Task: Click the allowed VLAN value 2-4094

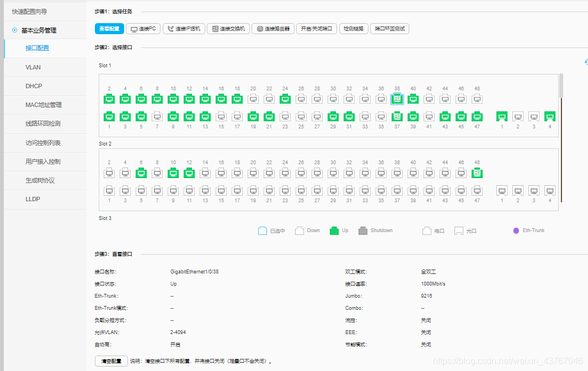Action: click(x=178, y=332)
